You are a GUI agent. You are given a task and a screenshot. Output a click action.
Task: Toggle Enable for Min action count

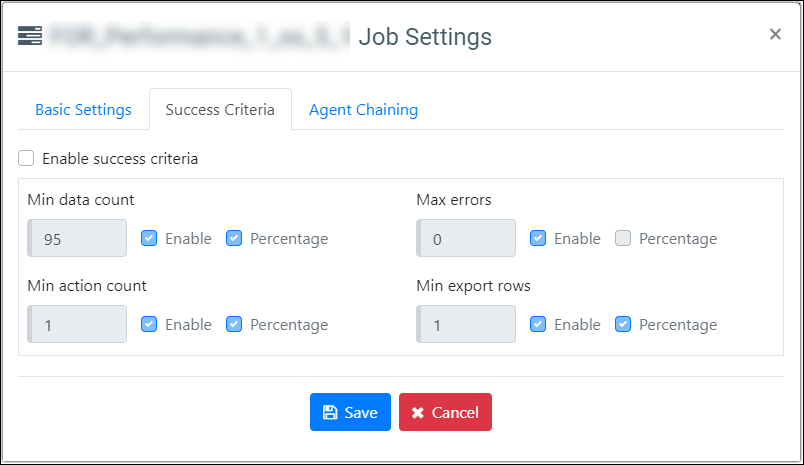[x=149, y=324]
